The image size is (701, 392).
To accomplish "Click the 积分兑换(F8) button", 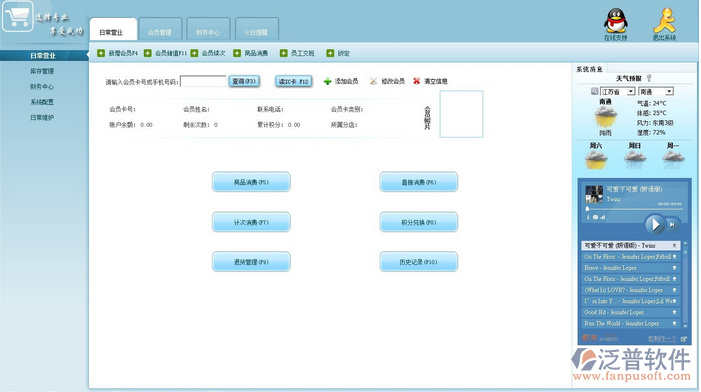I will (x=418, y=222).
